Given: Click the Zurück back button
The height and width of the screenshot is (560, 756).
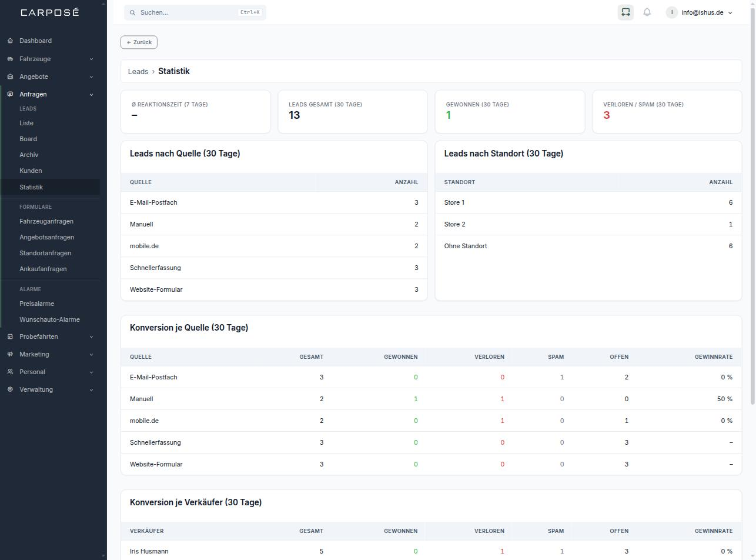Looking at the screenshot, I should pos(139,42).
